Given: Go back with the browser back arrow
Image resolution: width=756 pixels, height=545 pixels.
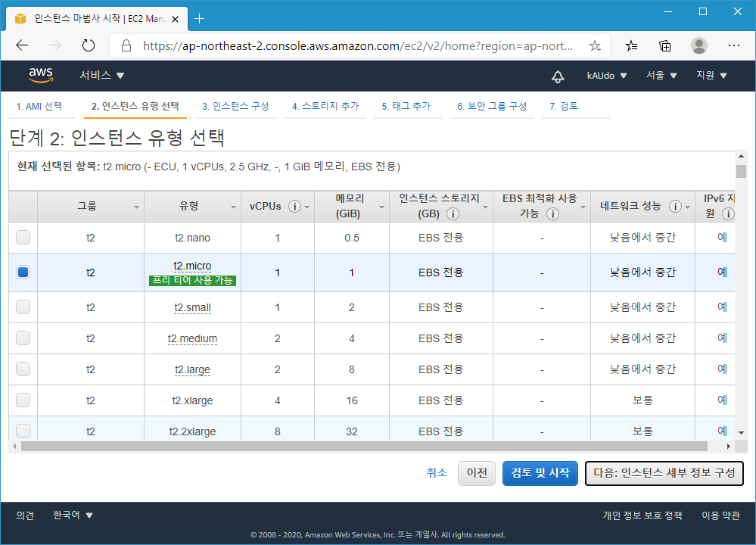Looking at the screenshot, I should click(22, 46).
